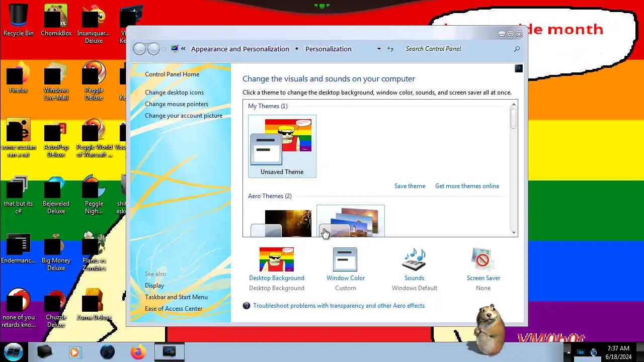
Task: Click the Forward arrow navigation button
Action: click(153, 49)
